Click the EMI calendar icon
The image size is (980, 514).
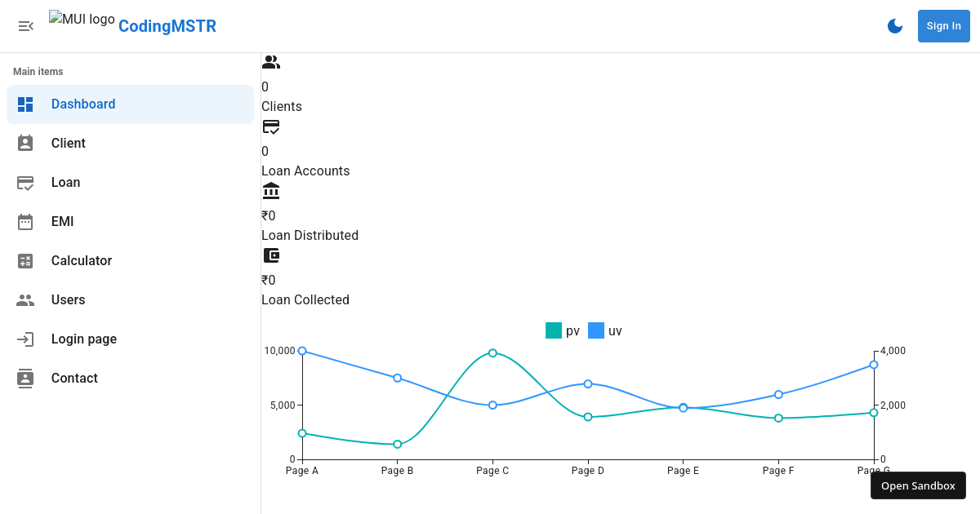(25, 221)
